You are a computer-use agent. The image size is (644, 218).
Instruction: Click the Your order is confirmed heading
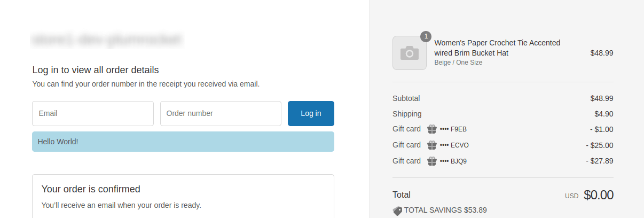tap(91, 189)
